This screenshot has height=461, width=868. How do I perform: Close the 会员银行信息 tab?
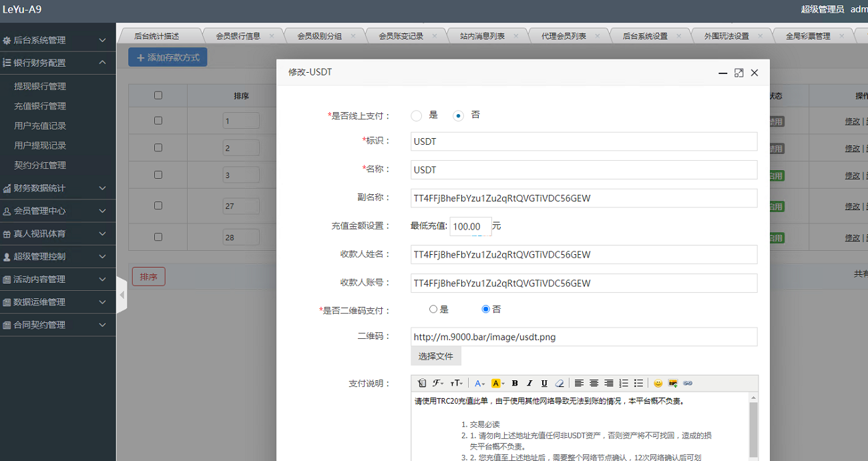[271, 36]
